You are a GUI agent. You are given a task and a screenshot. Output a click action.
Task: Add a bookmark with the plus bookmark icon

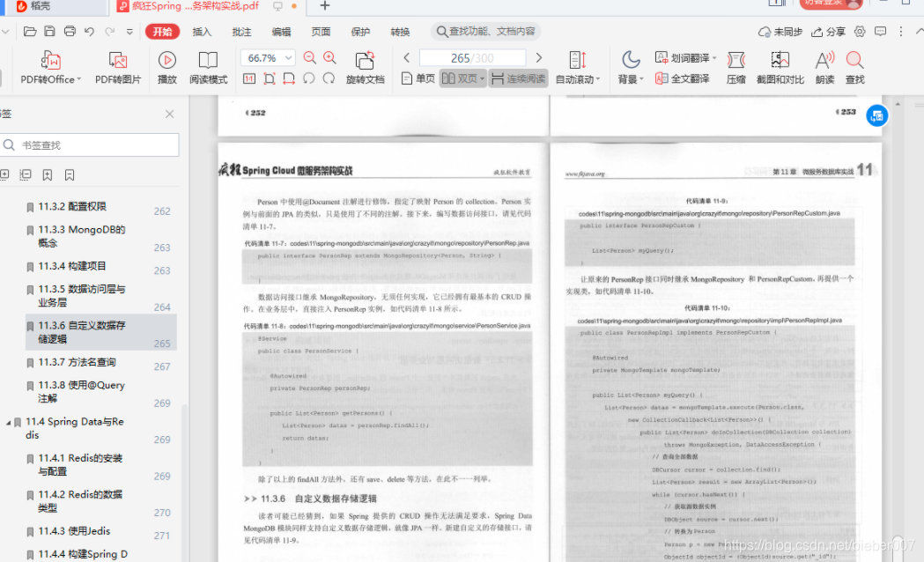pos(48,174)
